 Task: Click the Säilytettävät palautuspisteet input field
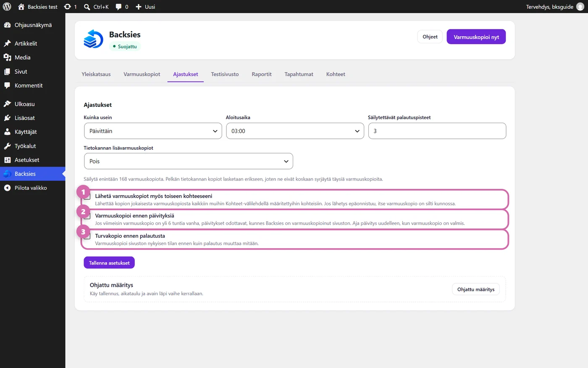437,131
